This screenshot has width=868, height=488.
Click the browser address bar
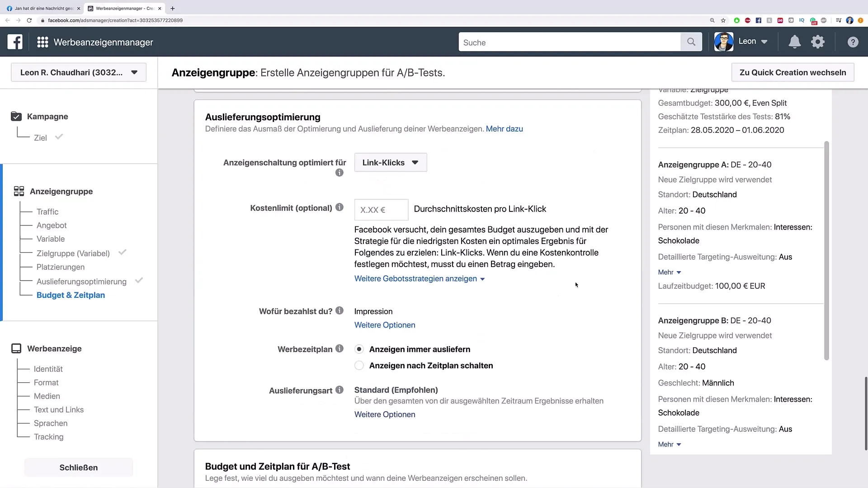(371, 20)
